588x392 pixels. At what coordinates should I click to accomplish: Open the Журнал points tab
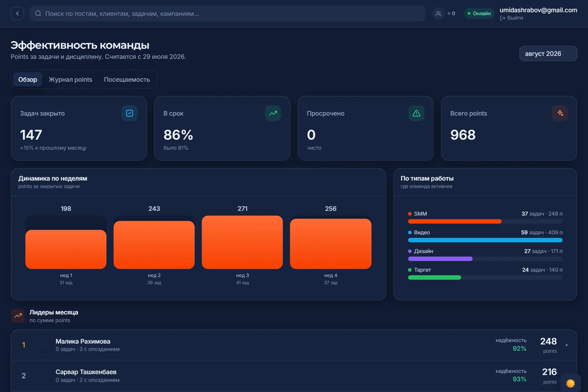point(71,79)
